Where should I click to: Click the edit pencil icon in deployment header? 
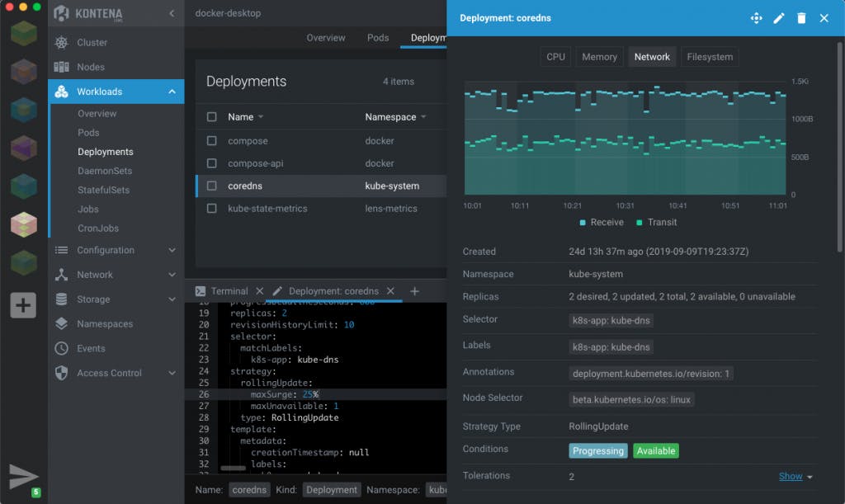click(778, 18)
